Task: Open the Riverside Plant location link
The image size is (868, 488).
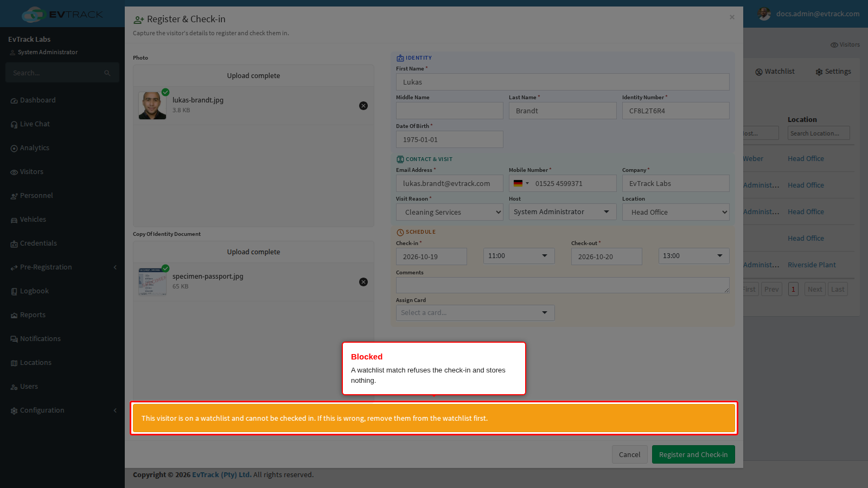Action: coord(812,265)
